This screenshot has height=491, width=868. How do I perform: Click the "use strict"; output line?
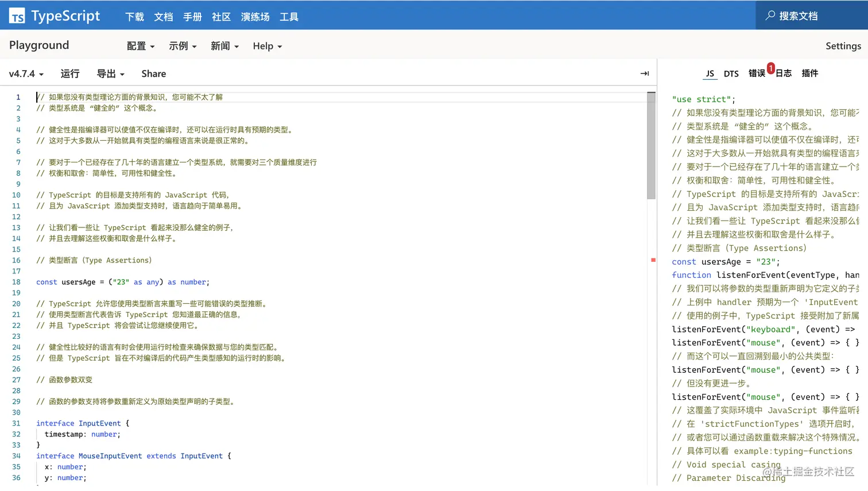pyautogui.click(x=703, y=99)
